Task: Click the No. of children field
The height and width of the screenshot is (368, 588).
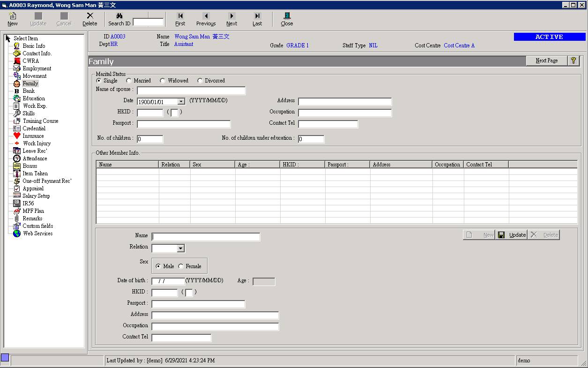Action: click(x=150, y=139)
